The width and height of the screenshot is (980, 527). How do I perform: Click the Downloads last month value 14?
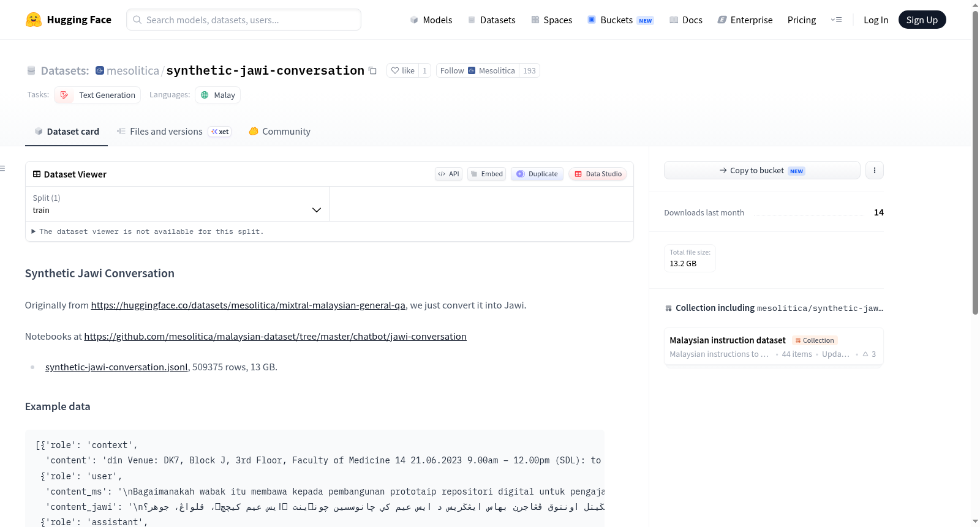pos(879,212)
